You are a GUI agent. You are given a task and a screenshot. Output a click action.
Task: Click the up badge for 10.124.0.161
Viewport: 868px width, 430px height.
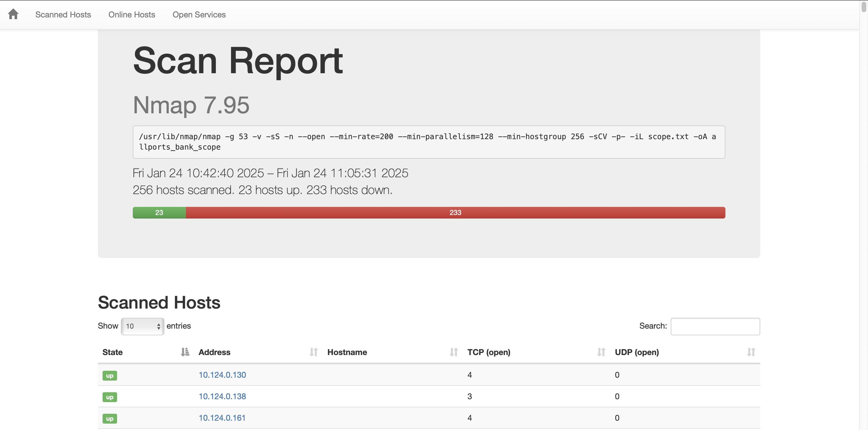tap(110, 419)
